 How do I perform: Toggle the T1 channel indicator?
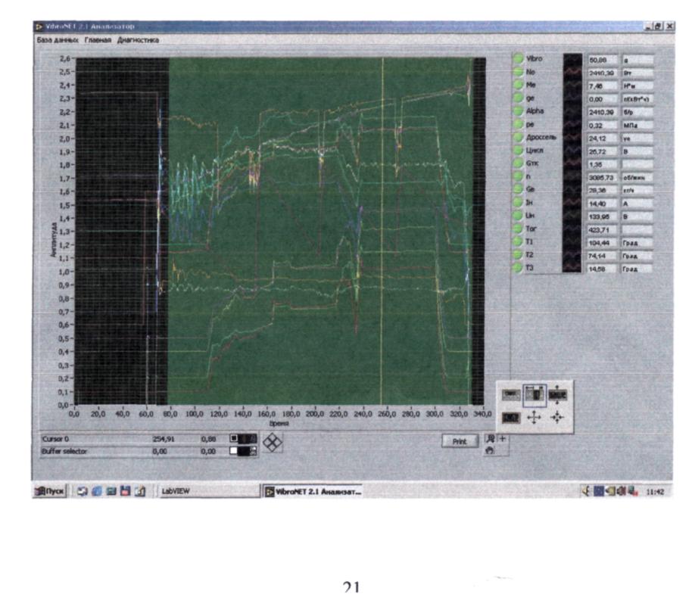coord(518,241)
